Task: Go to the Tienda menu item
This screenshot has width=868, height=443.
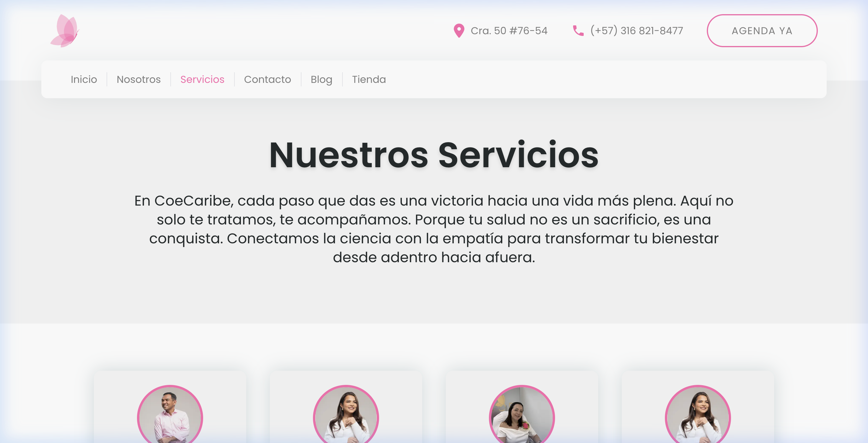Action: (369, 79)
